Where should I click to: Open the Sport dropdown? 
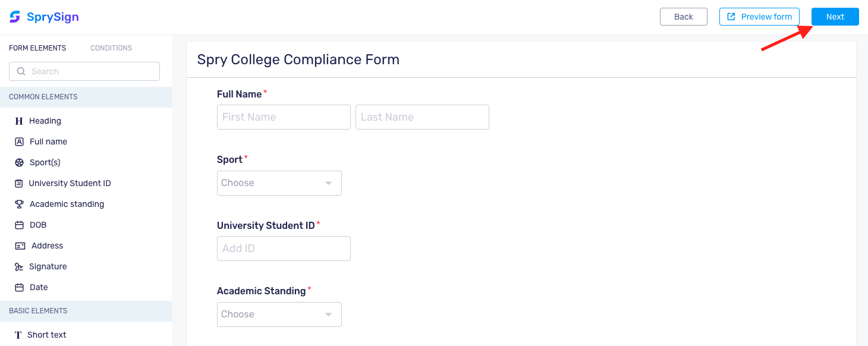point(279,183)
